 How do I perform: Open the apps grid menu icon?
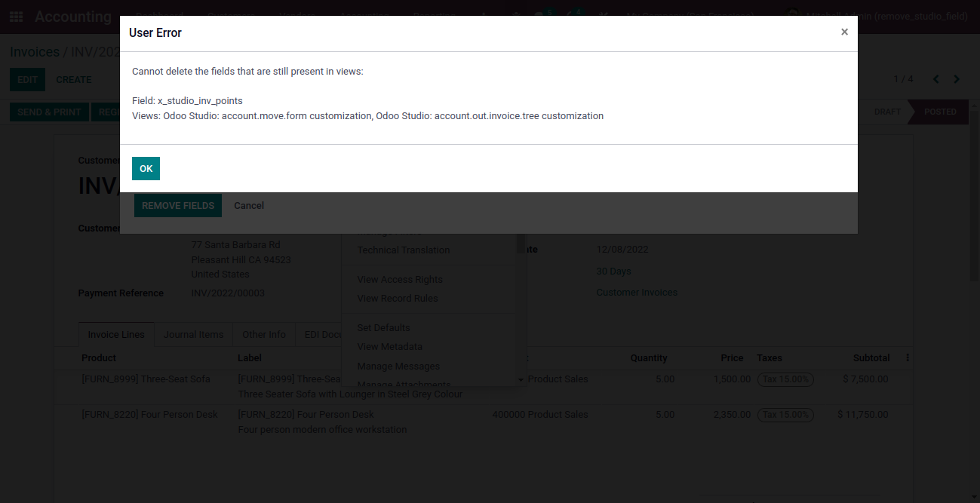click(x=17, y=16)
